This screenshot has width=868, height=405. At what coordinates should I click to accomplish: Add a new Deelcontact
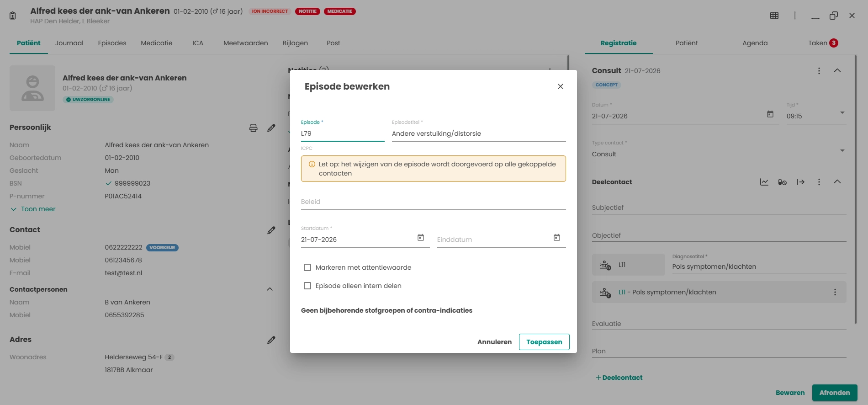[619, 378]
